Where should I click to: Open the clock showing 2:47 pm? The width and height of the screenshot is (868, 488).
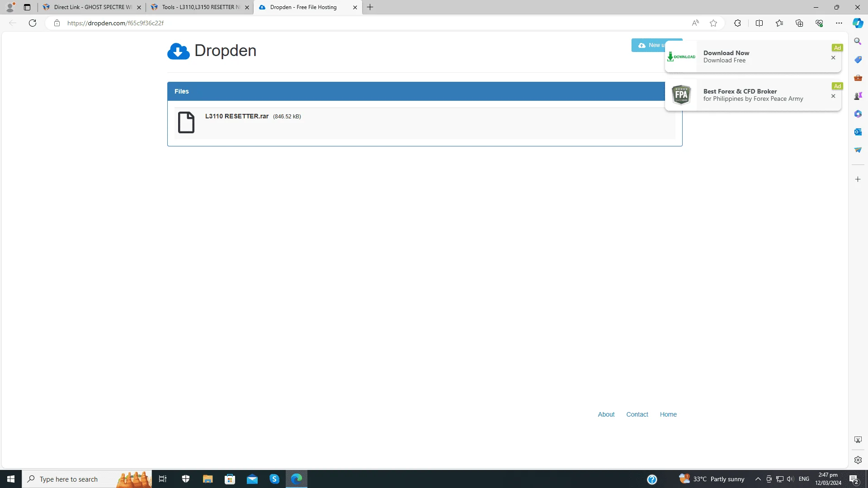(x=828, y=479)
